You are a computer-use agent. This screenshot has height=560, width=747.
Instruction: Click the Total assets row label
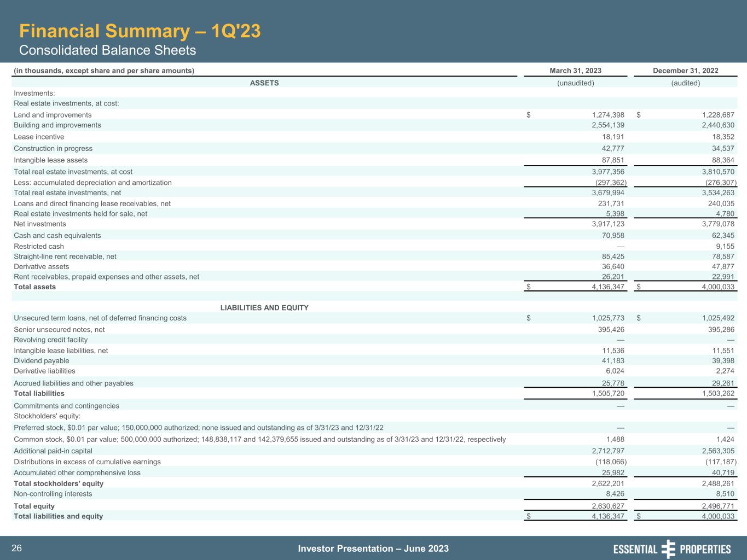[x=34, y=287]
